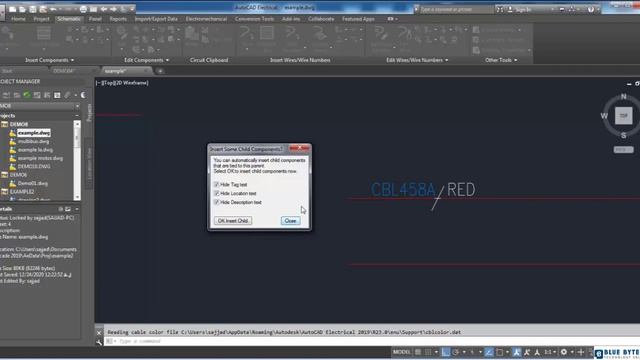The height and width of the screenshot is (360, 640).
Task: Click vertical Projects side tab
Action: [x=89, y=113]
